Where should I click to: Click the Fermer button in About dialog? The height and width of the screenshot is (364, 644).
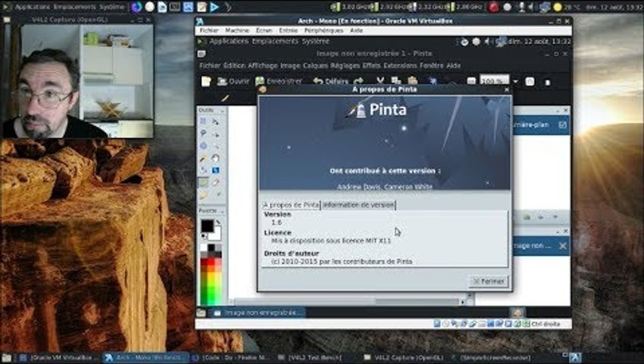pyautogui.click(x=489, y=281)
